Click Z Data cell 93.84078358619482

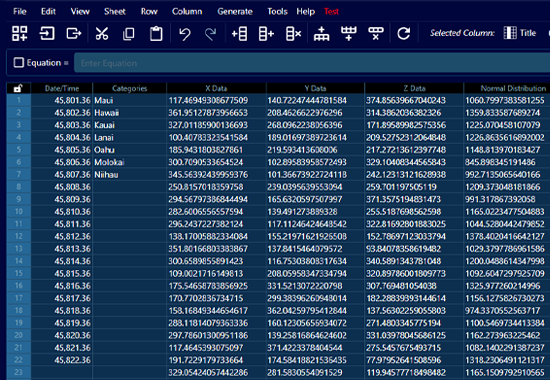pyautogui.click(x=414, y=249)
